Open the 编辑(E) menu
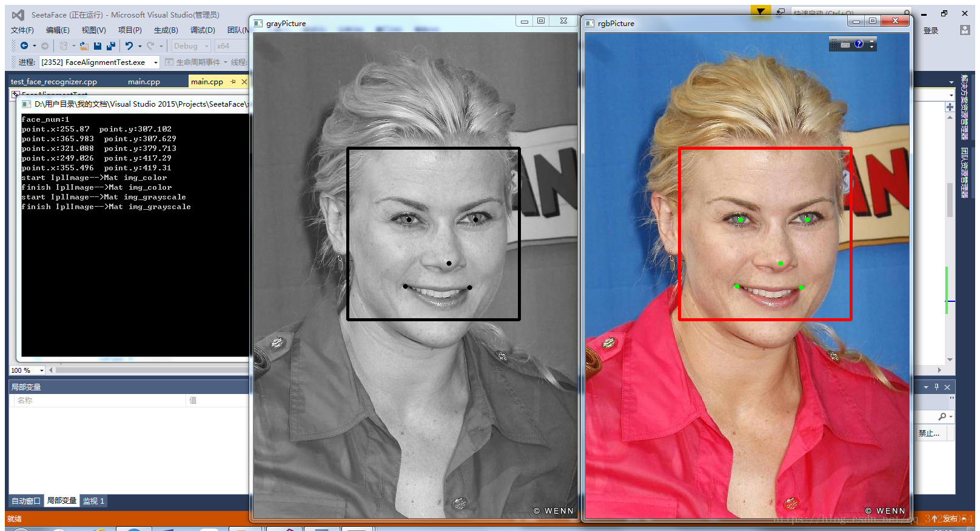 pos(58,30)
